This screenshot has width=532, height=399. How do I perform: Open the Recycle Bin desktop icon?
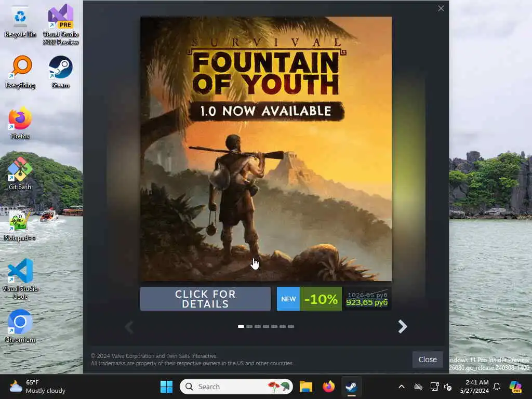pyautogui.click(x=20, y=22)
